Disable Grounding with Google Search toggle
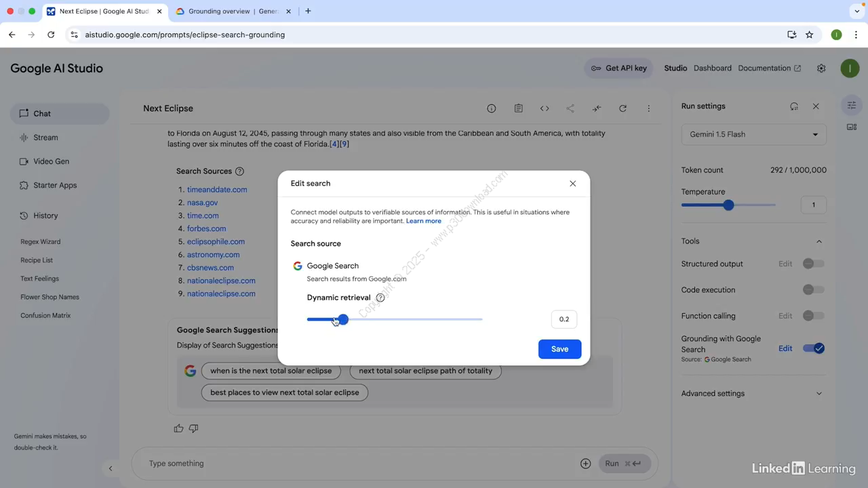Viewport: 868px width, 488px height. tap(814, 348)
